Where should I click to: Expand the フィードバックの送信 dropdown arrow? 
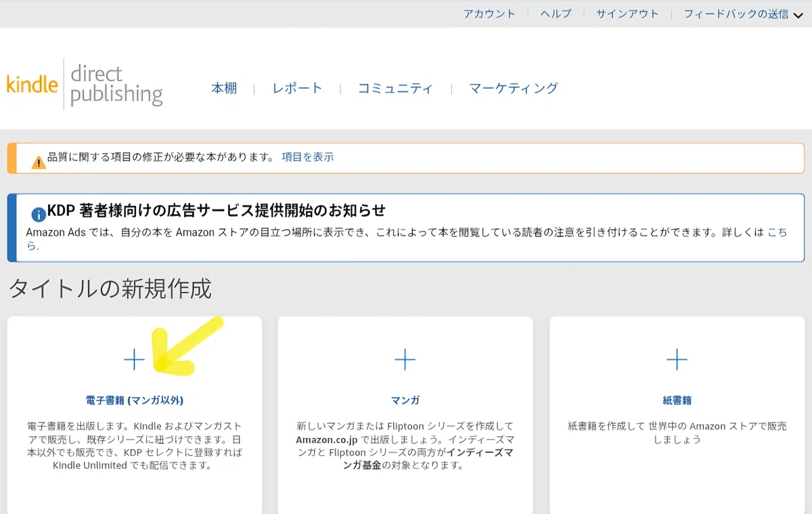tap(798, 15)
